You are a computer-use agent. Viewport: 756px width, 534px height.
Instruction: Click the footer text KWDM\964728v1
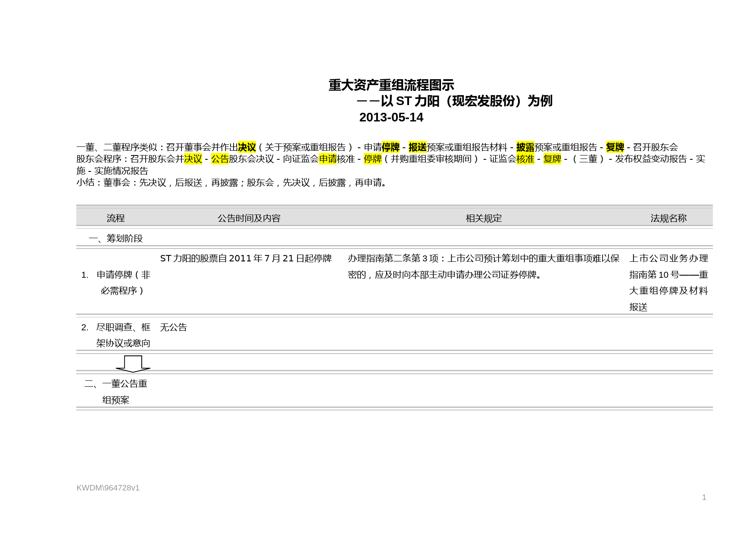coord(108,488)
